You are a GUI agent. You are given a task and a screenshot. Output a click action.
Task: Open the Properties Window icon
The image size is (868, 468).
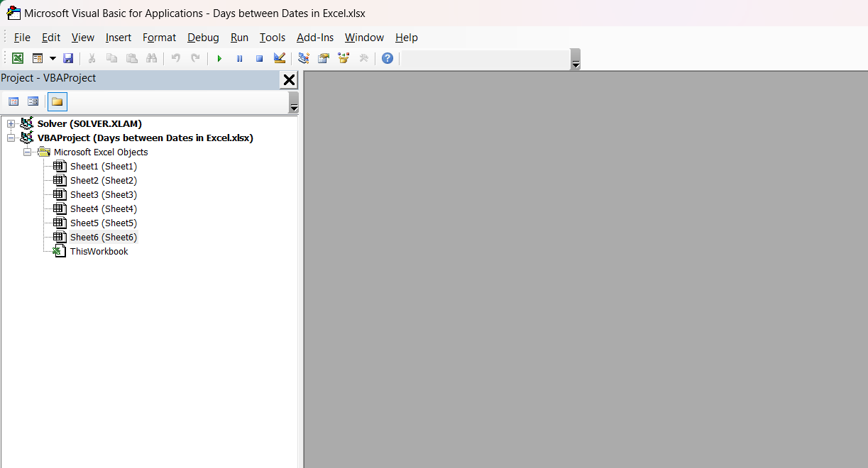324,58
